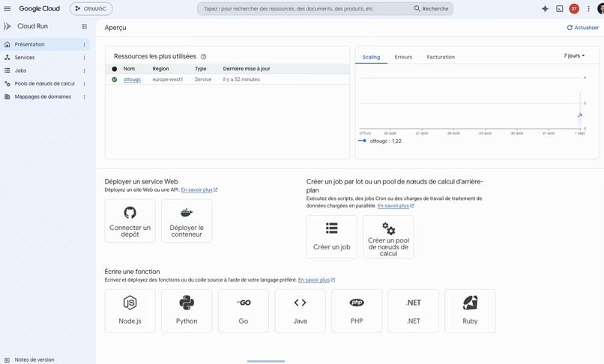Click the Actualiser refresh button
This screenshot has width=604, height=364.
coord(582,28)
